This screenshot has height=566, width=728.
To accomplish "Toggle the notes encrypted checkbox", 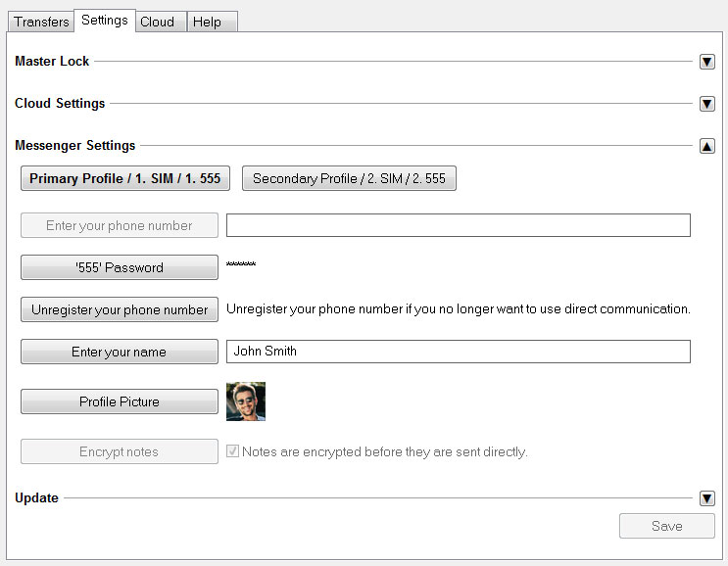I will point(232,451).
